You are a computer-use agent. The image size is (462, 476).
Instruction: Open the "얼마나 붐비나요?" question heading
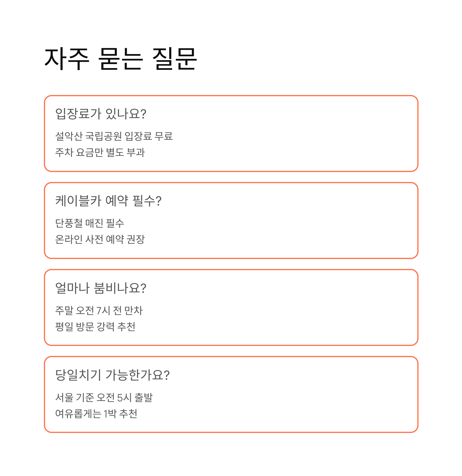coord(101,288)
